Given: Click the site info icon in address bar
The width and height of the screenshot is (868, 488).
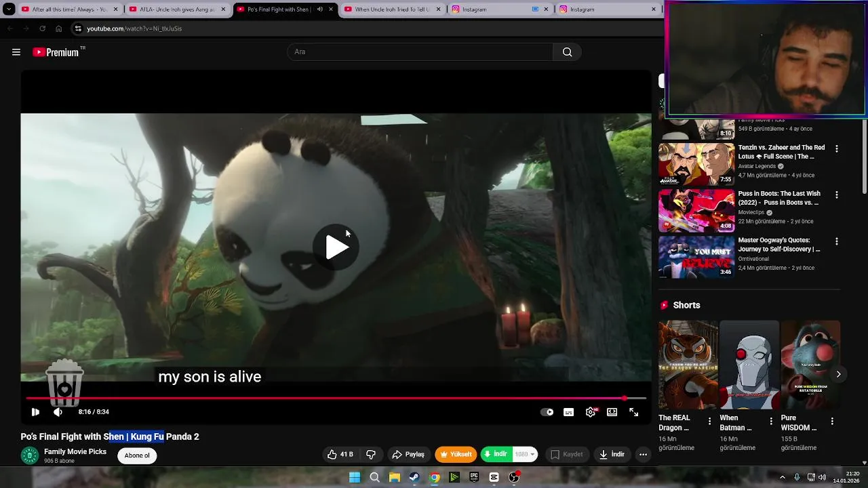Looking at the screenshot, I should coord(78,28).
